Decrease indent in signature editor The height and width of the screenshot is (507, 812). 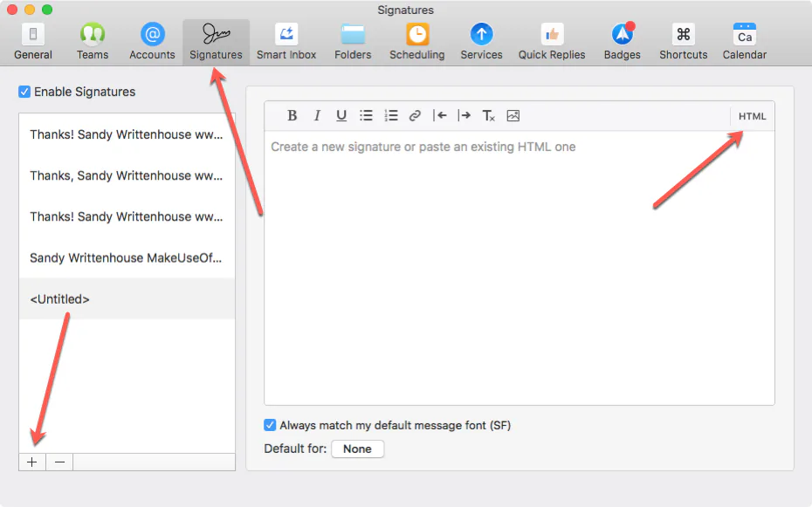point(440,116)
